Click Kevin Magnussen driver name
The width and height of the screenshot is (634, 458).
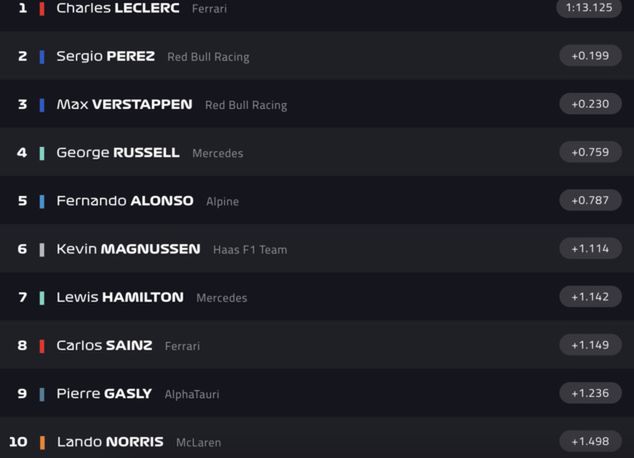coord(128,249)
